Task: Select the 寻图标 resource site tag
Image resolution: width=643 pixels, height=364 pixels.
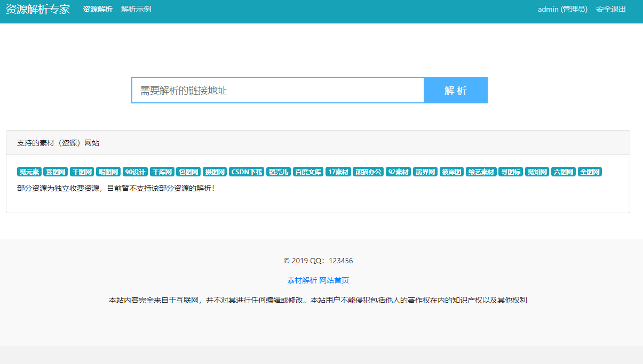Action: click(x=511, y=172)
